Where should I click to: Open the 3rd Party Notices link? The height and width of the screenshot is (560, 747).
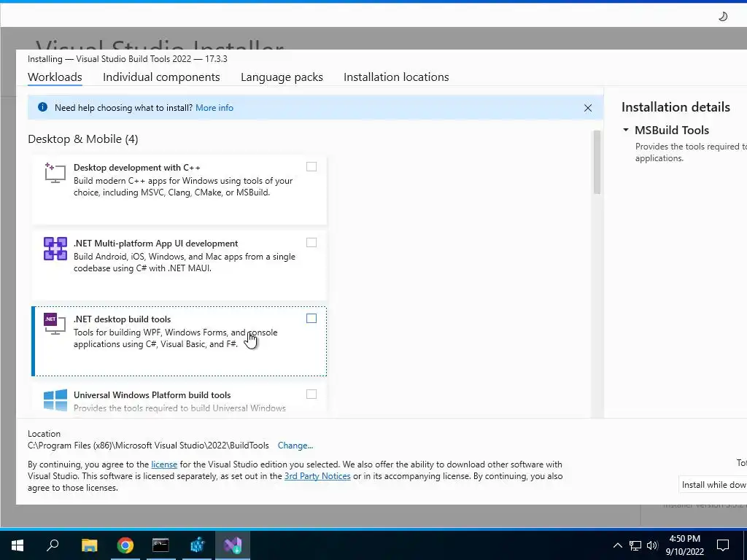coord(317,476)
